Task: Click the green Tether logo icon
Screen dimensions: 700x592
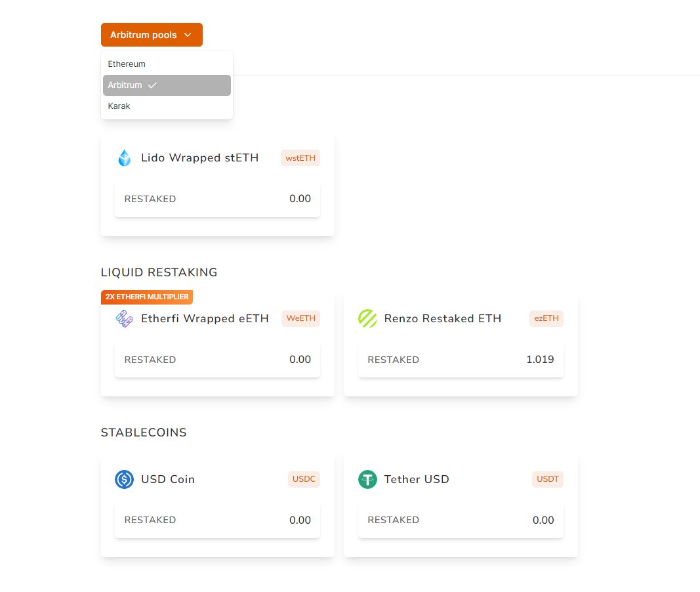Action: click(x=368, y=479)
